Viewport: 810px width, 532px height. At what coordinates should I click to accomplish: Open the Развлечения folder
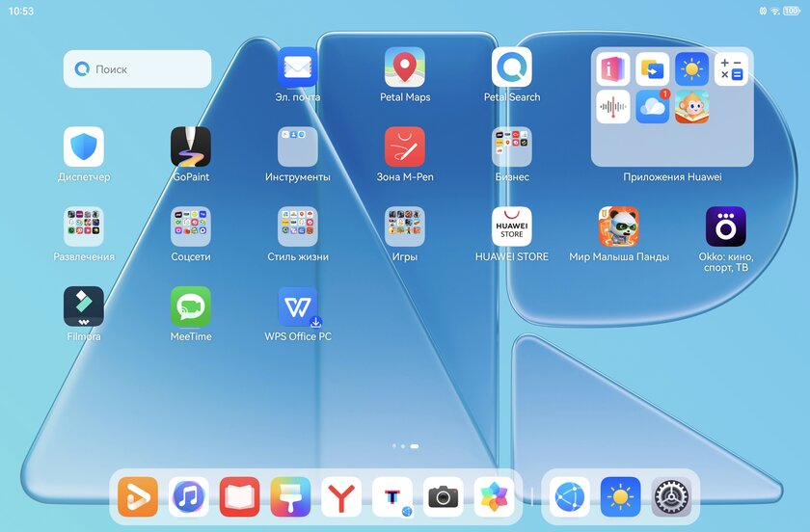click(84, 226)
